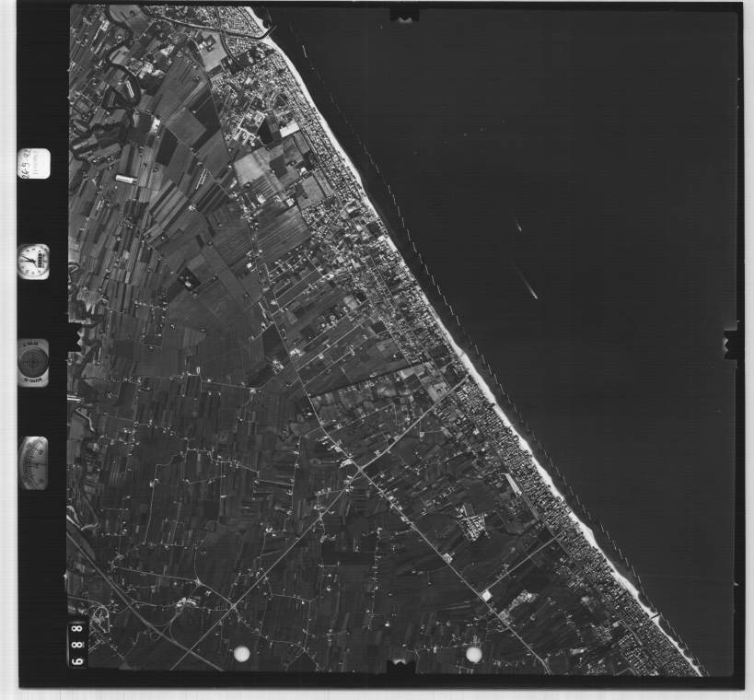Click the top edge fiducial notch
Viewport: 754px width, 700px height.
(x=404, y=15)
